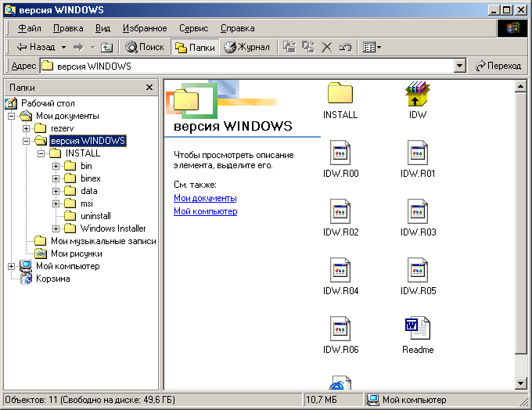Viewport: 532px width, 410px height.
Task: Select the data folder in tree
Action: [89, 191]
